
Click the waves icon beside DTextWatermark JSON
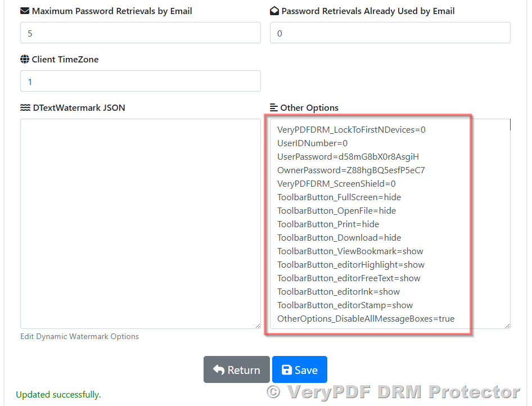(25, 108)
